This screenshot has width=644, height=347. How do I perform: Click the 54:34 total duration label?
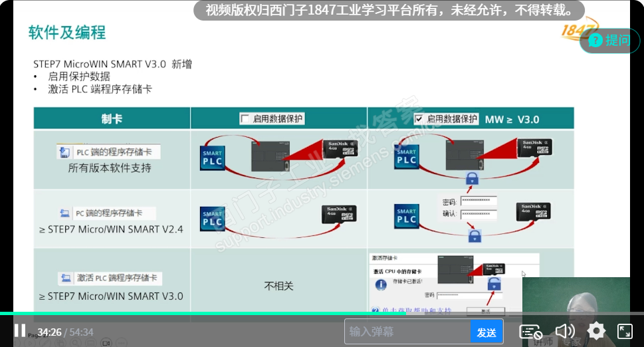pos(81,332)
